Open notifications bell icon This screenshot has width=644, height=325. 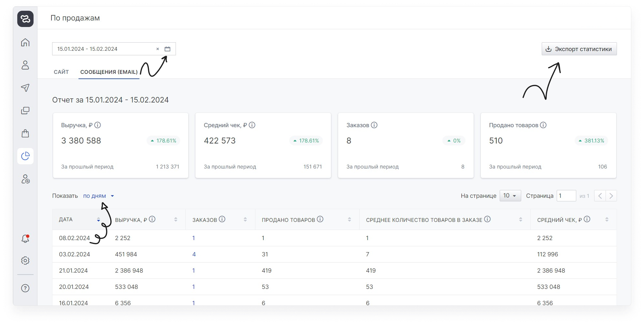25,238
